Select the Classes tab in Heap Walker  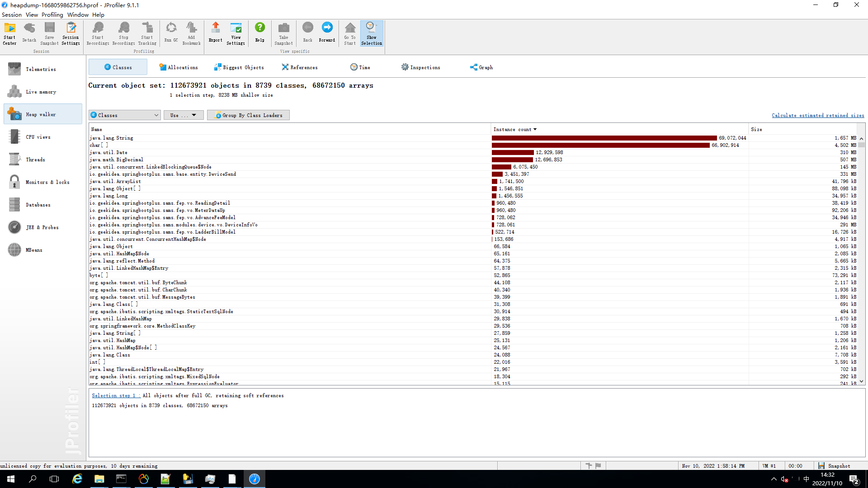pyautogui.click(x=118, y=67)
